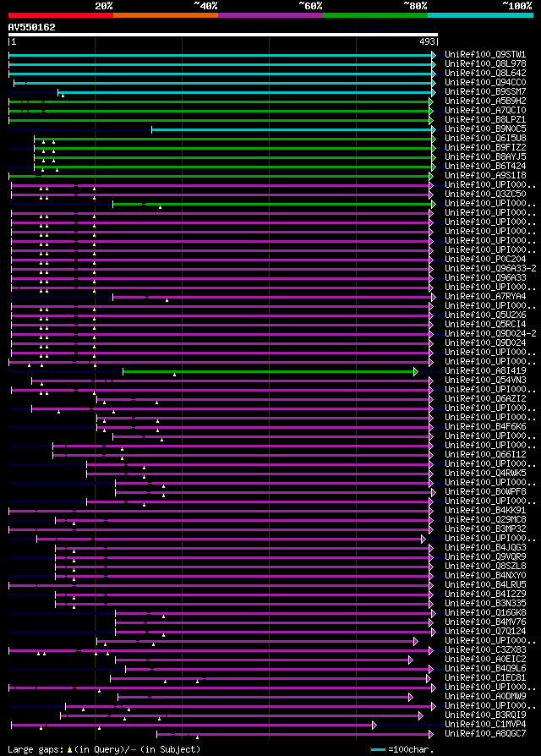
Task: Select the UniRef100_Q5U2X6 hit label
Action: point(485,315)
